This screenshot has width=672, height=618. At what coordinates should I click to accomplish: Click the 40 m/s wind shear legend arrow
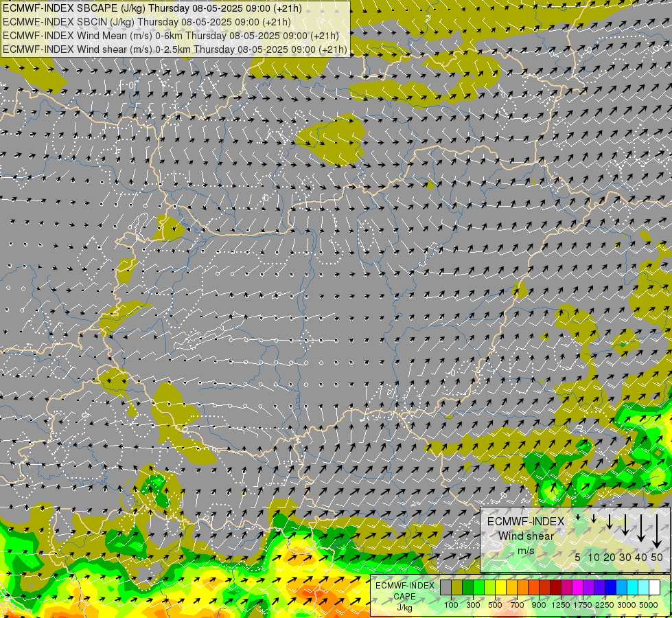point(640,528)
